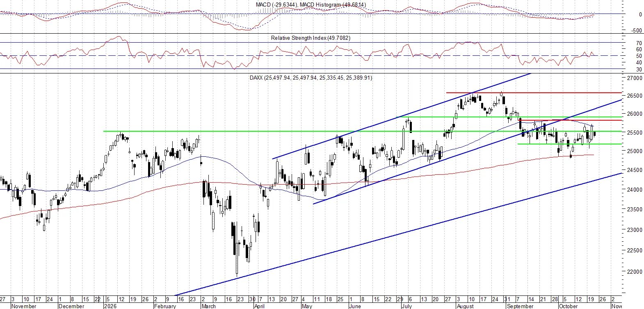Click the 23500 price axis label
Image resolution: width=644 pixels, height=309 pixels.
(634, 209)
